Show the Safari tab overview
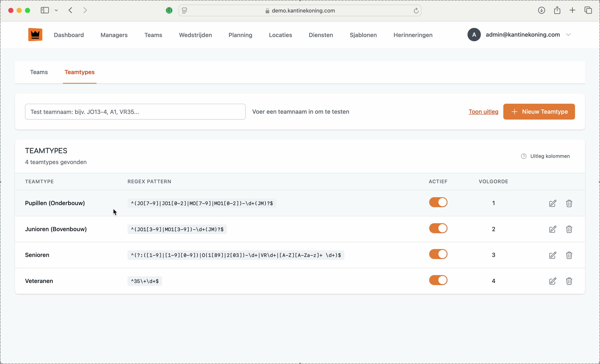 pyautogui.click(x=588, y=10)
